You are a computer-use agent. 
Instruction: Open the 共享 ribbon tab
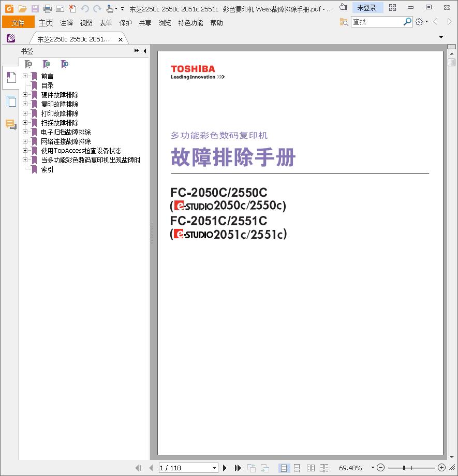tap(145, 23)
